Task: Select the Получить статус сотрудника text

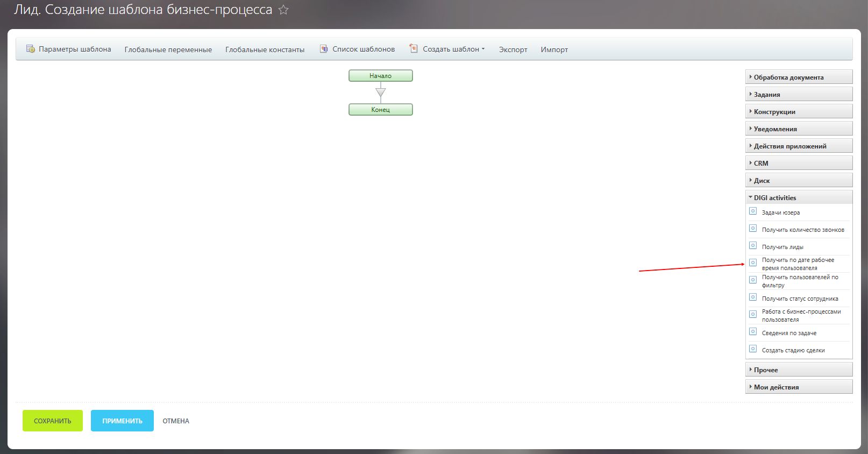Action: (x=800, y=299)
